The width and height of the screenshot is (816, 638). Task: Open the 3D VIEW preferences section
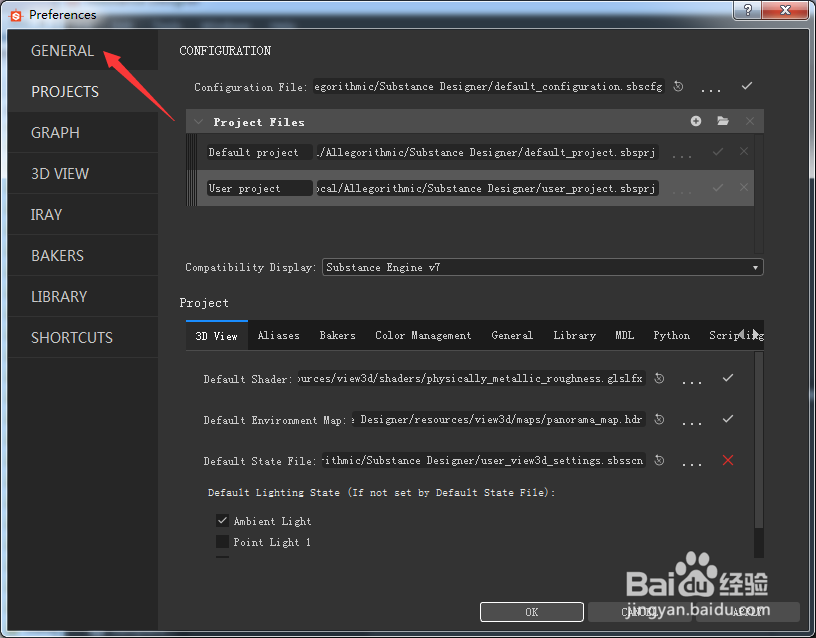83,174
